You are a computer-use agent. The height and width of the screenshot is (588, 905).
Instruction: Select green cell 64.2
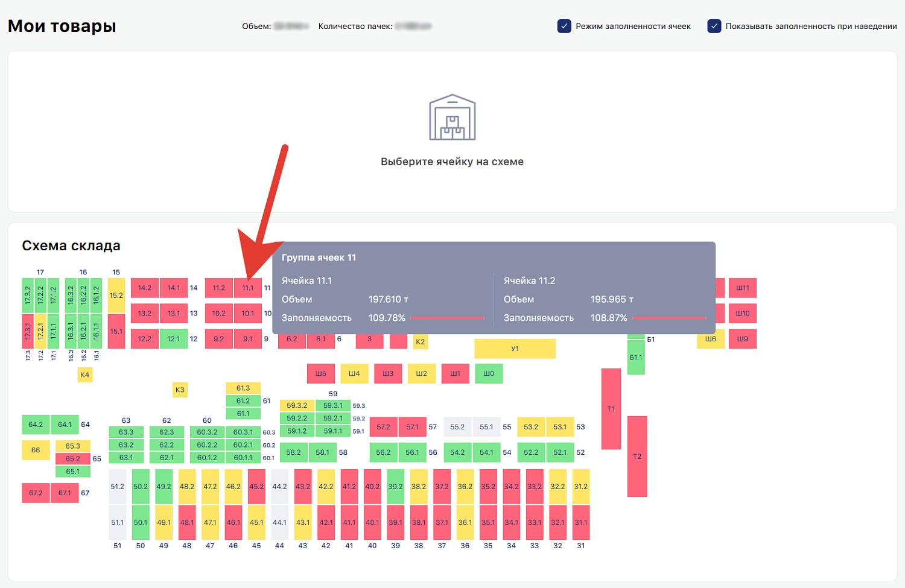click(x=36, y=425)
